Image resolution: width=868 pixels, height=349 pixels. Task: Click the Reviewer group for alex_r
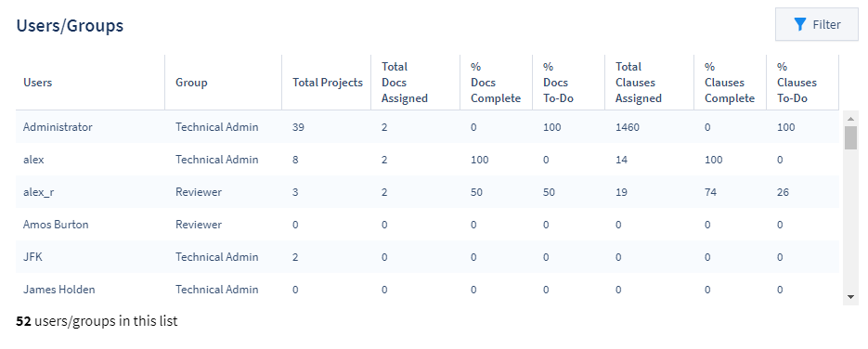(199, 192)
